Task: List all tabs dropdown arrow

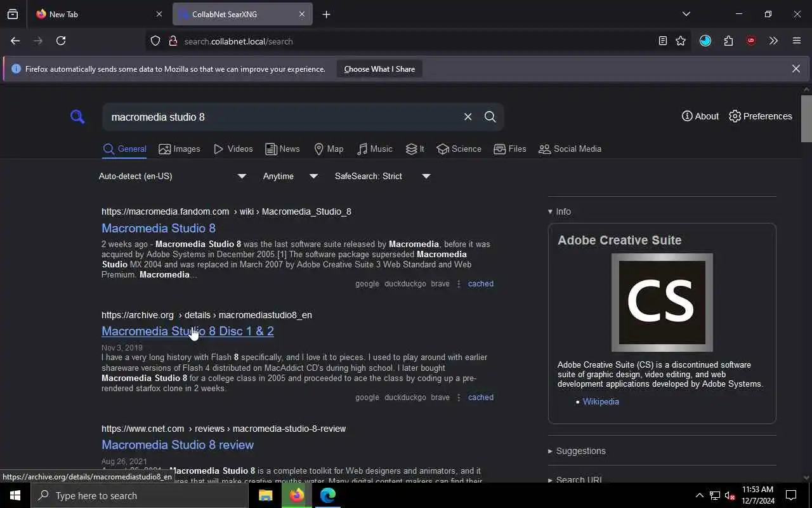Action: tap(686, 14)
